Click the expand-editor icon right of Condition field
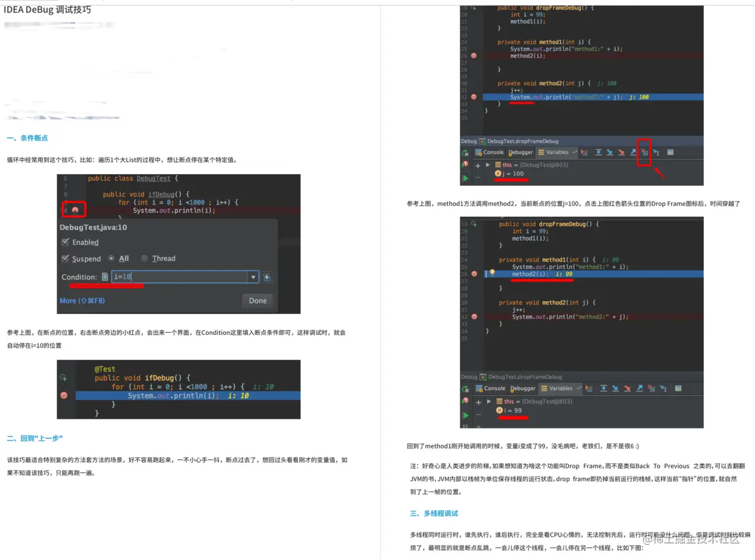 (x=267, y=277)
